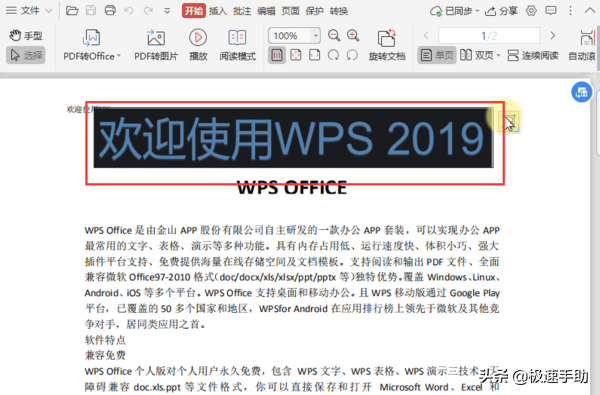Switch to the 插入 tab
The height and width of the screenshot is (395, 600).
[x=218, y=11]
